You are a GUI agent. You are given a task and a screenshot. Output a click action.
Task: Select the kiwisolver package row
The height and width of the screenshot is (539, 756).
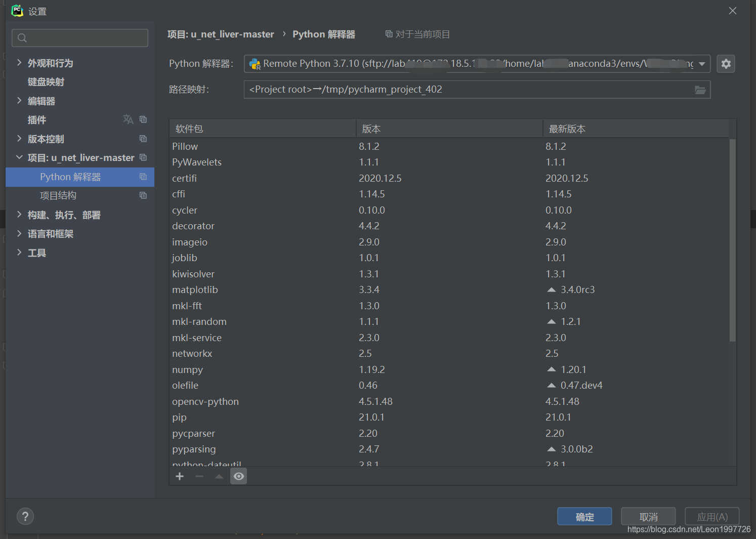click(449, 274)
